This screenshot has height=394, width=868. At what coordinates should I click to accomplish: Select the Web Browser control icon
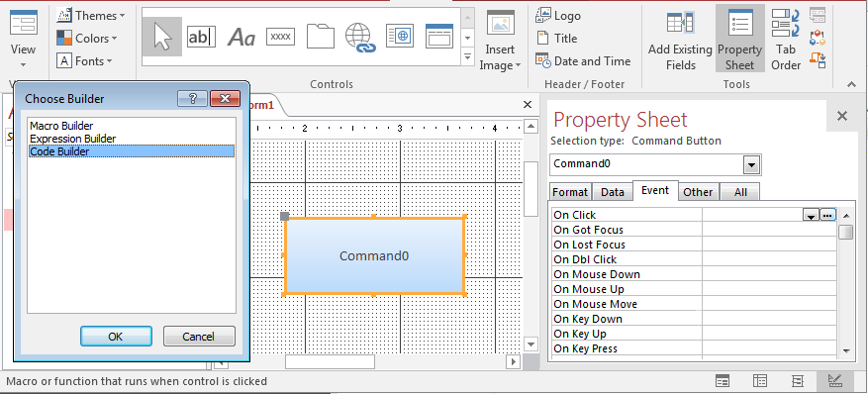(400, 37)
